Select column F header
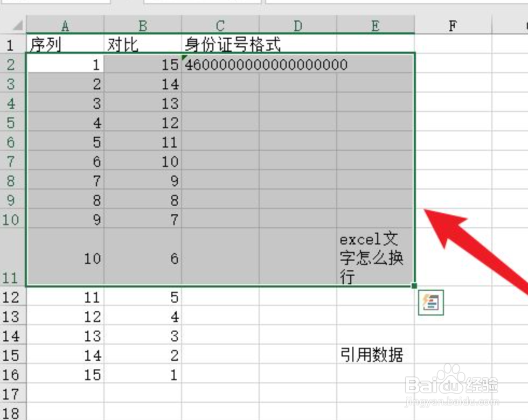 point(453,25)
